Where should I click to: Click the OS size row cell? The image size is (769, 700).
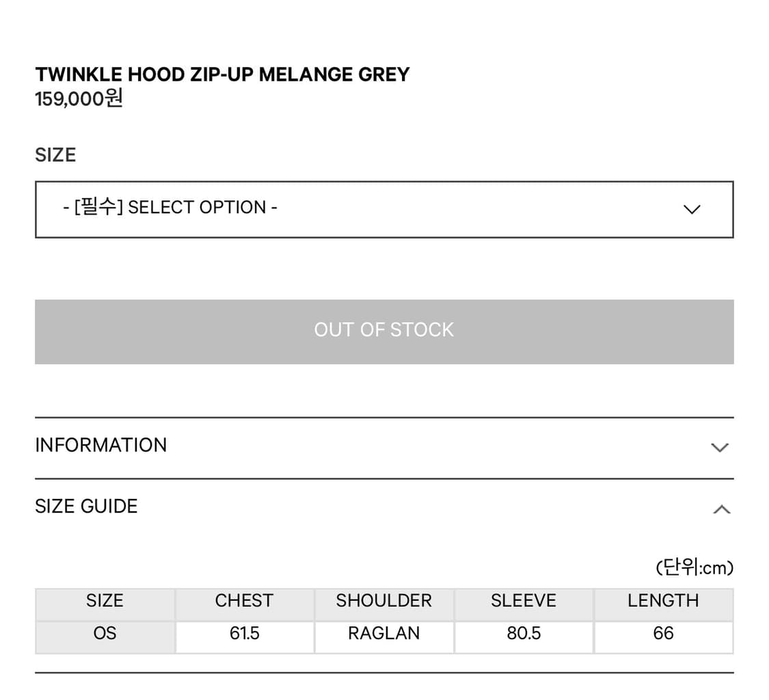point(105,634)
